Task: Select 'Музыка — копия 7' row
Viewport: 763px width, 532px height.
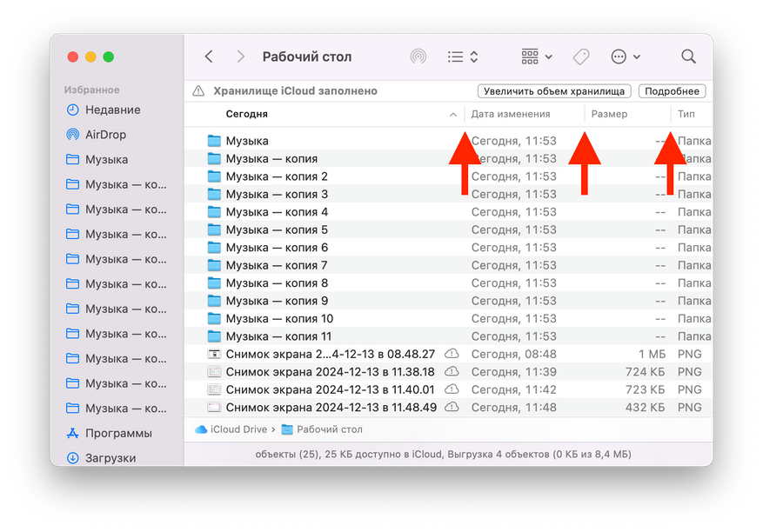Action: point(448,265)
